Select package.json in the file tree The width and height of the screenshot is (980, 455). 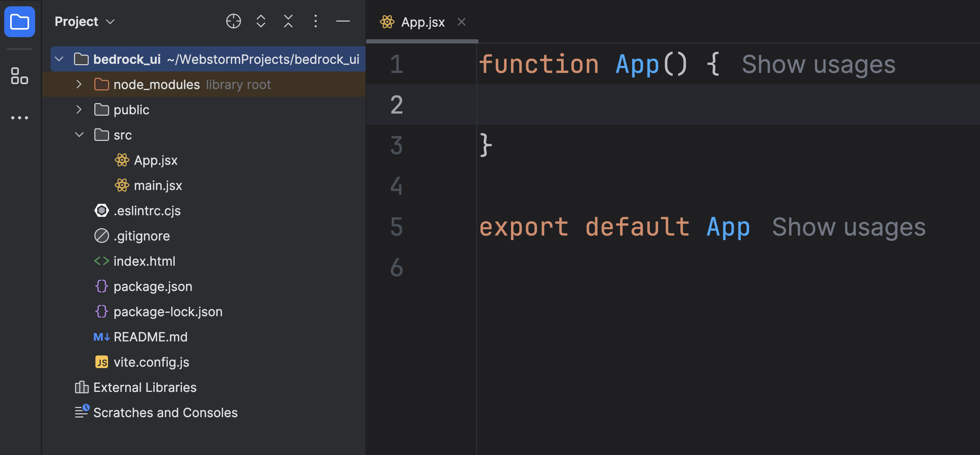tap(153, 286)
